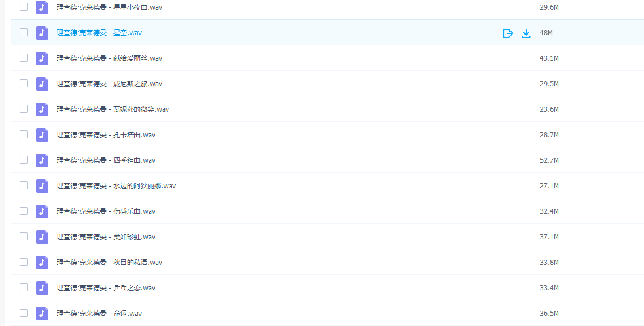Check the box next to 命运.wav
The height and width of the screenshot is (326, 644).
tap(24, 312)
